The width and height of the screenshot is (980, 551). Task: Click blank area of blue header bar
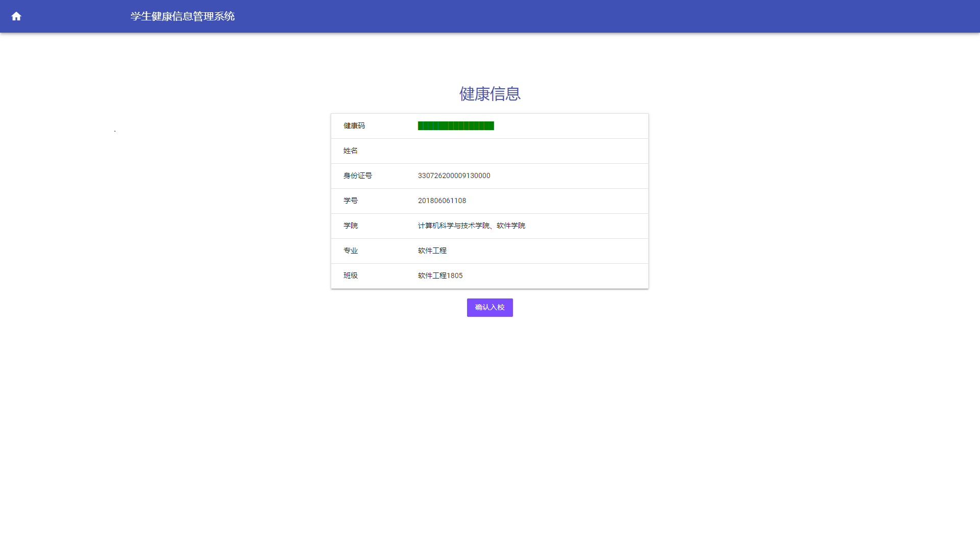click(x=612, y=16)
